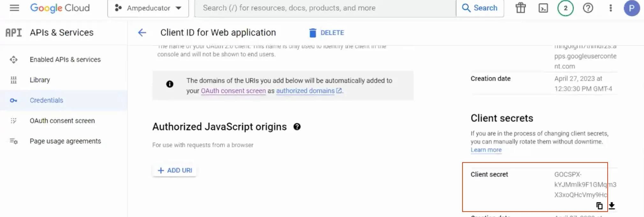Click the Page usage agreements sidebar icon

[13, 141]
